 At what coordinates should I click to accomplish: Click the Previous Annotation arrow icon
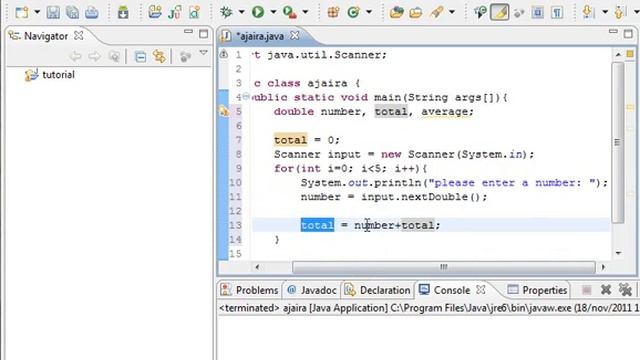point(620,12)
